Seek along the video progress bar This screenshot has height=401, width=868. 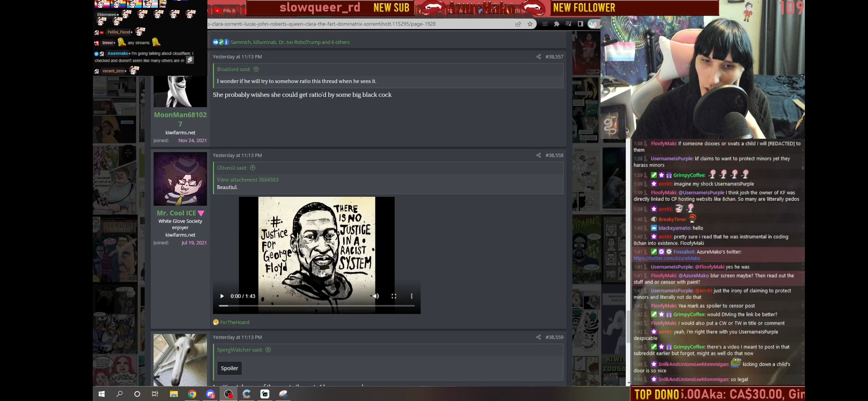coord(317,306)
